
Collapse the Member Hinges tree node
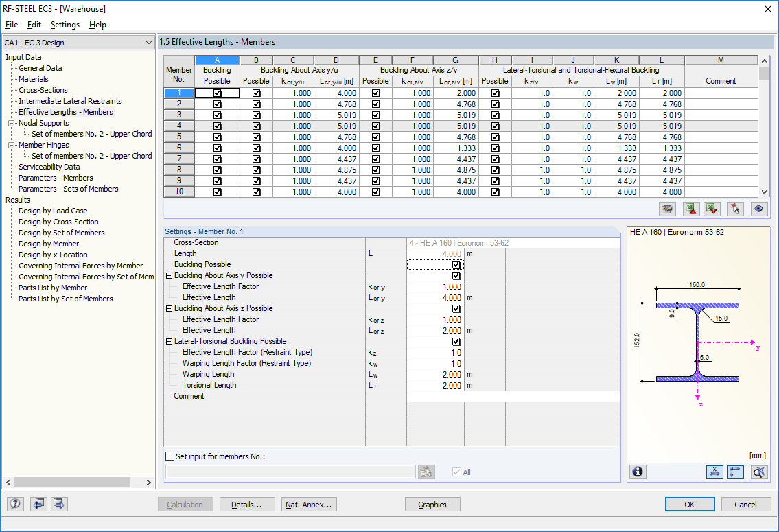(x=11, y=145)
